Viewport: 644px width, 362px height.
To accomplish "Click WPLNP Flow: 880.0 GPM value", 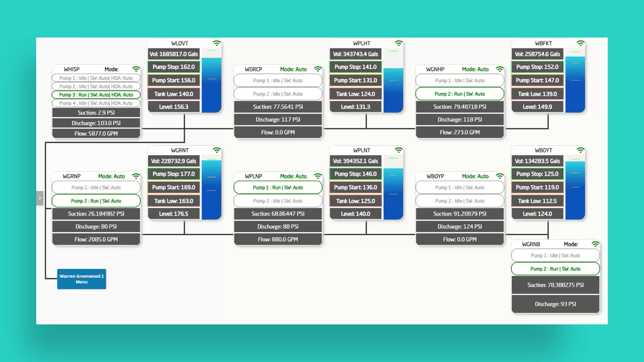I will pos(278,239).
